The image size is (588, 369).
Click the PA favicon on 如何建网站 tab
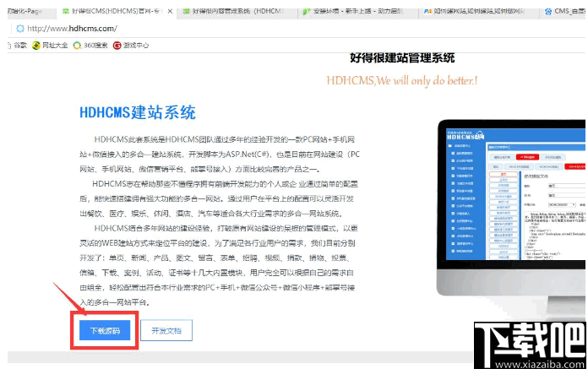(x=427, y=11)
